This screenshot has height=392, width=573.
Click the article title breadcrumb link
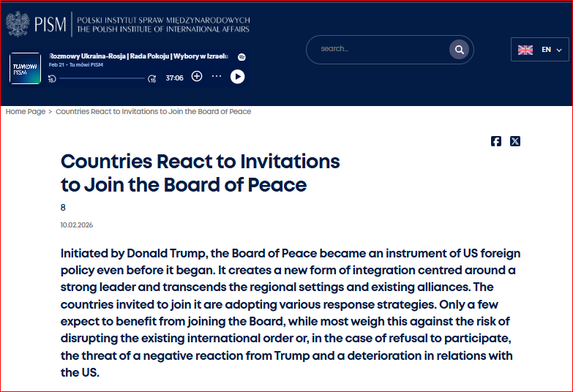point(153,112)
